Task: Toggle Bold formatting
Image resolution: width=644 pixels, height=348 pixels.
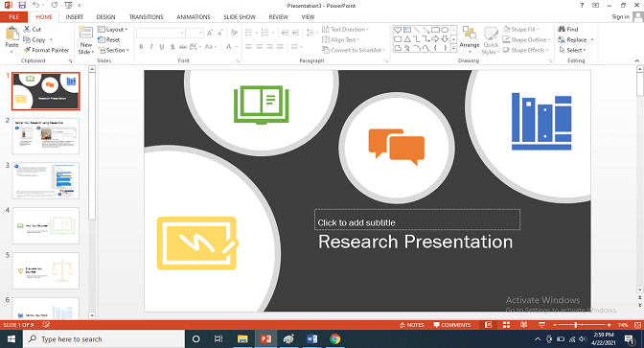Action: (141, 47)
